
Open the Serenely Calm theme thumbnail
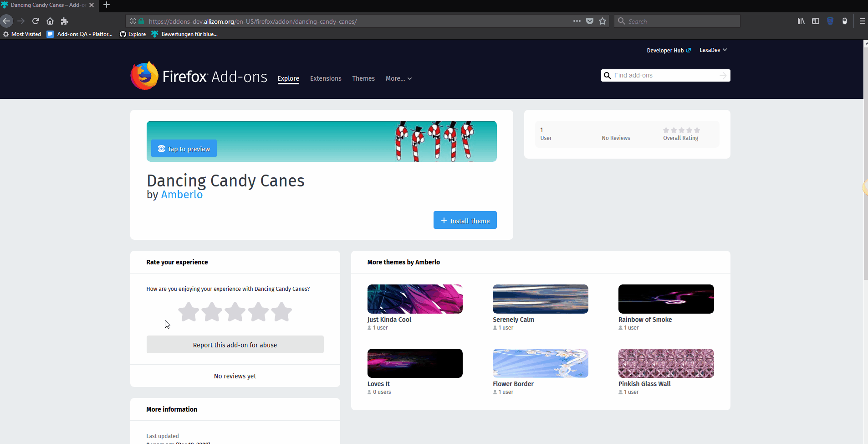pyautogui.click(x=541, y=299)
